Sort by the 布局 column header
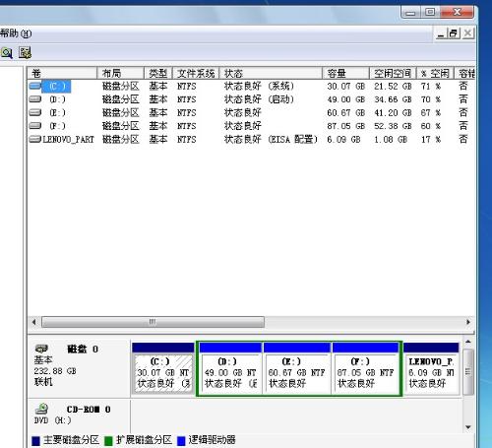The image size is (492, 448). click(121, 73)
